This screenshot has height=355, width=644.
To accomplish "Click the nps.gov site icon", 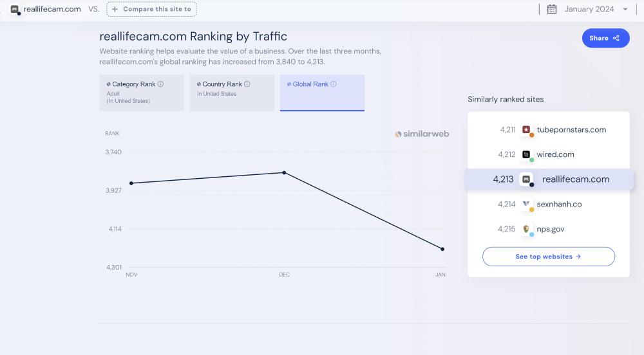I will [x=526, y=229].
